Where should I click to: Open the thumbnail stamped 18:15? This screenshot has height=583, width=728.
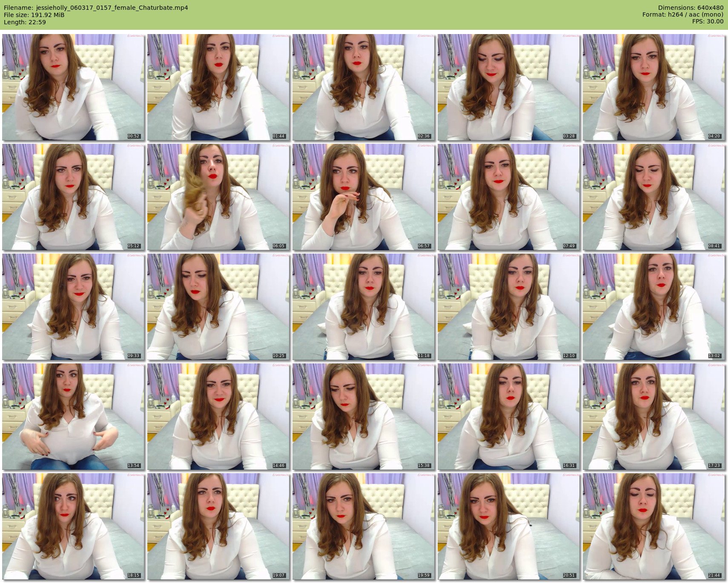[x=73, y=526]
